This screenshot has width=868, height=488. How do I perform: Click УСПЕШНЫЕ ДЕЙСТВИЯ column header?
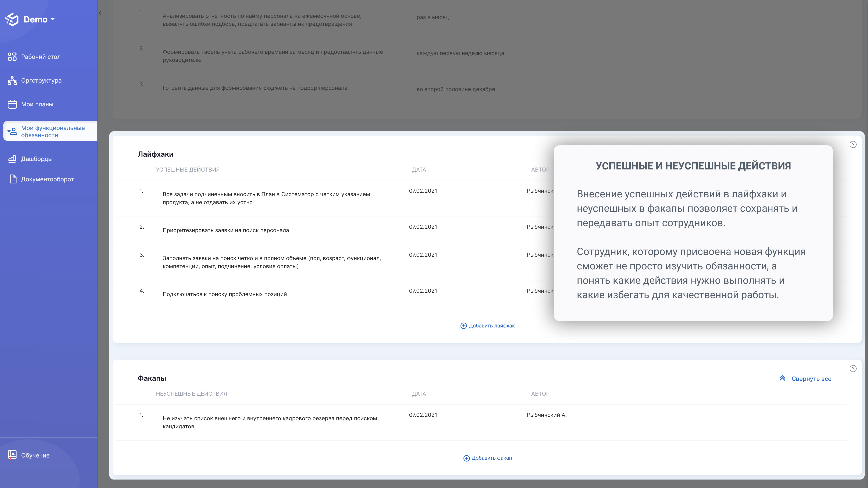(188, 169)
